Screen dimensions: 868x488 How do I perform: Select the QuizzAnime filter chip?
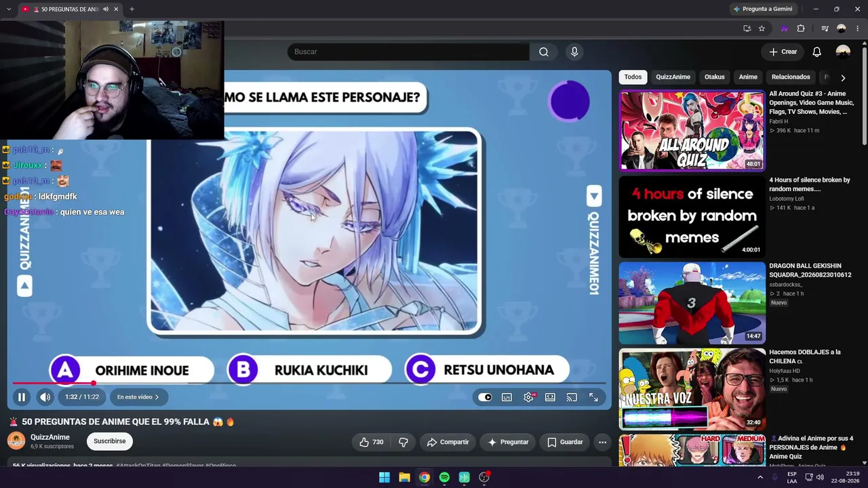click(673, 77)
